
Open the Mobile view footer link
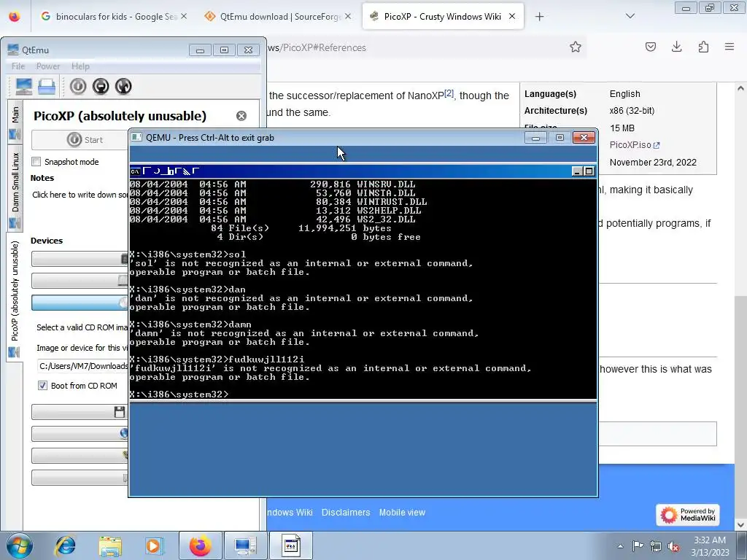pyautogui.click(x=402, y=513)
